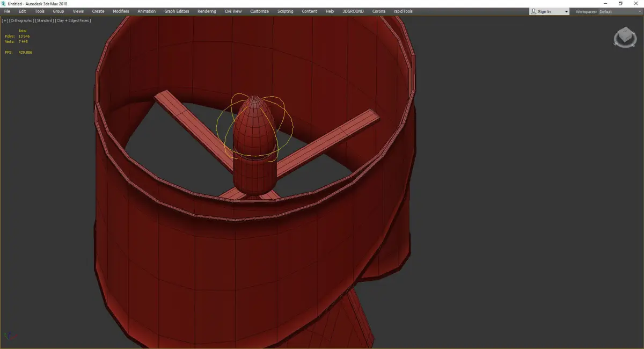
Task: Click the Polys count 13 546
Action: coord(24,36)
